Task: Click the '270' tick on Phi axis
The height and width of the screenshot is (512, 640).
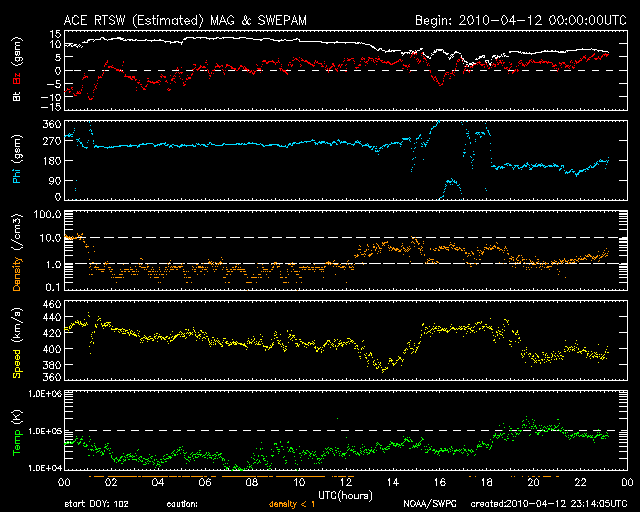Action: (x=52, y=141)
